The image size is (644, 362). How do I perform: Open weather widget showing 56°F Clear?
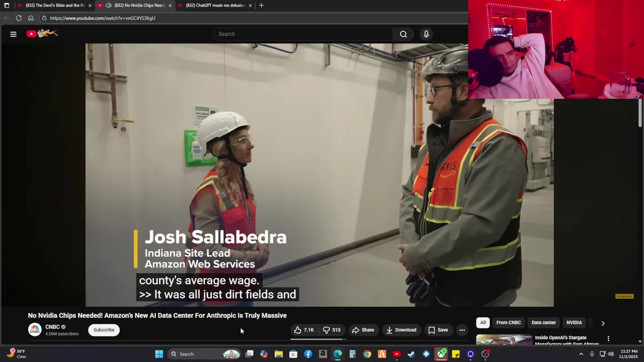(x=16, y=354)
